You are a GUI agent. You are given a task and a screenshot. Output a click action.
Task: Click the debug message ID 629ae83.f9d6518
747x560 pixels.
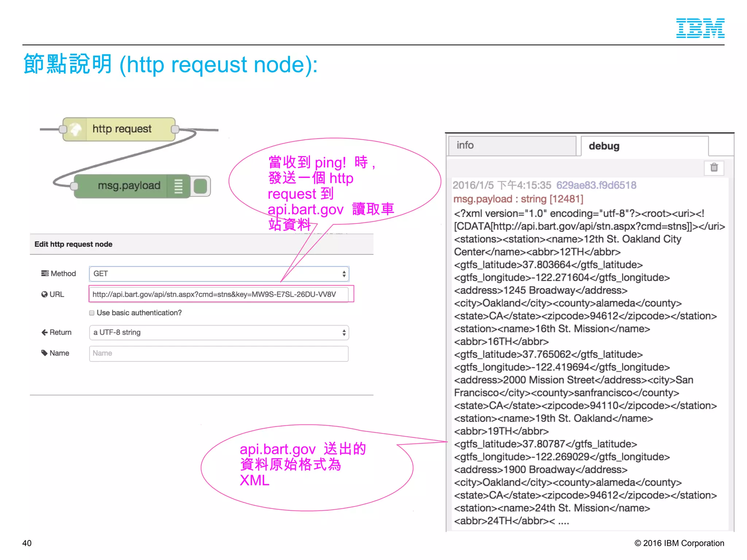point(596,185)
